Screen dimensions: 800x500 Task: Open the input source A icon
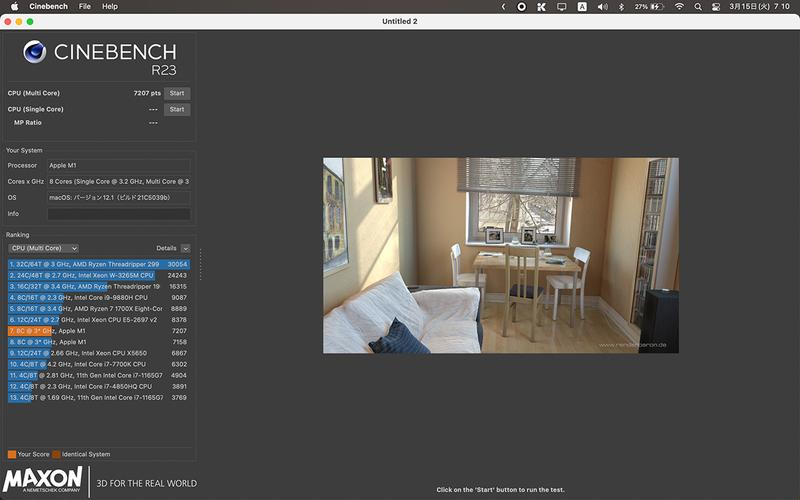pyautogui.click(x=582, y=7)
